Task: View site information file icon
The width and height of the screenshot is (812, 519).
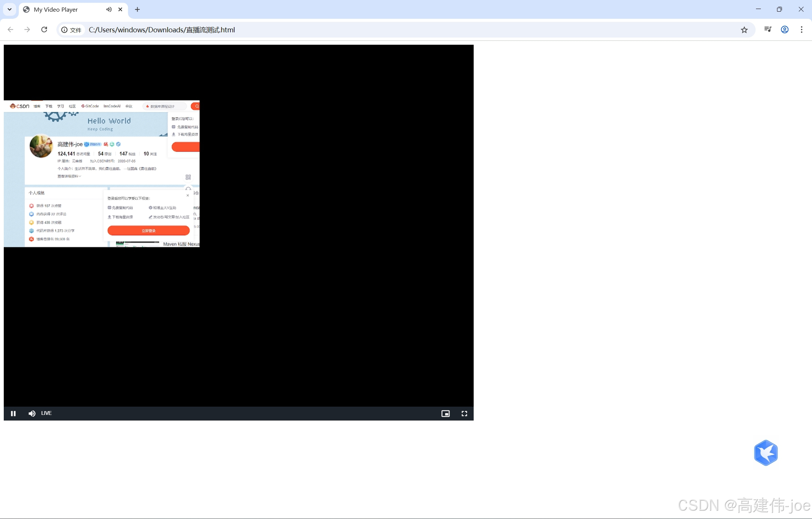Action: pyautogui.click(x=71, y=30)
